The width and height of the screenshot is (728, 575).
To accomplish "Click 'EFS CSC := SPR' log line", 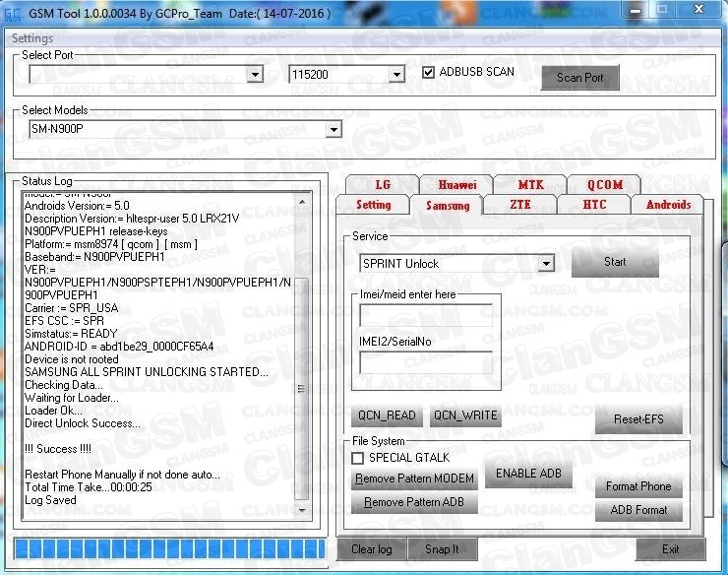I will point(64,321).
